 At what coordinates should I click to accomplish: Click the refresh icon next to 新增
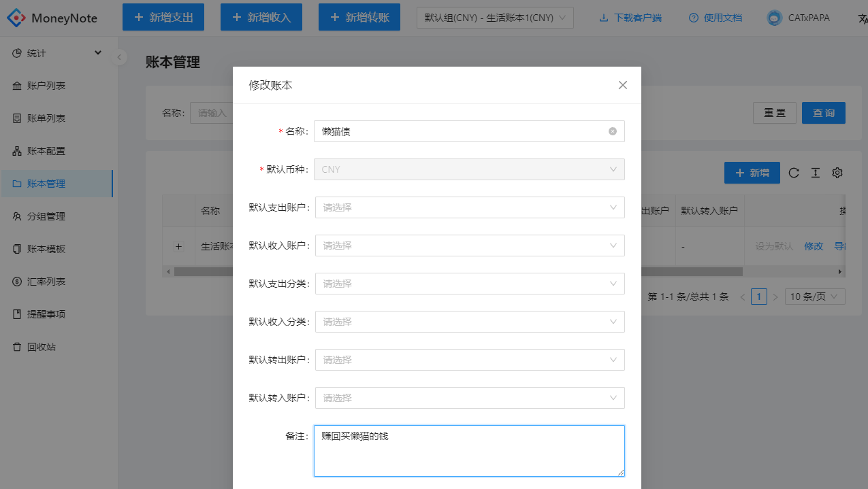(794, 173)
